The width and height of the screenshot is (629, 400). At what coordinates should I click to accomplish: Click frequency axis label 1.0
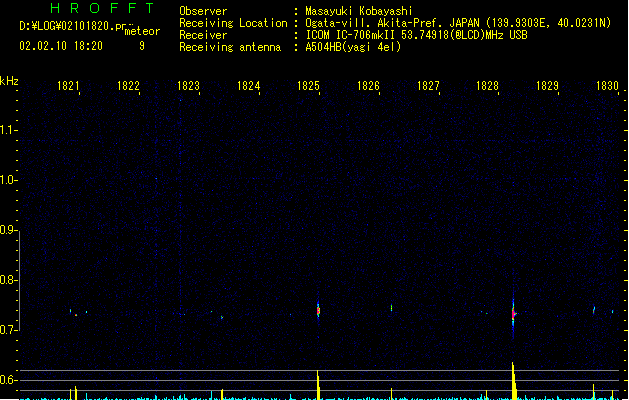7,180
